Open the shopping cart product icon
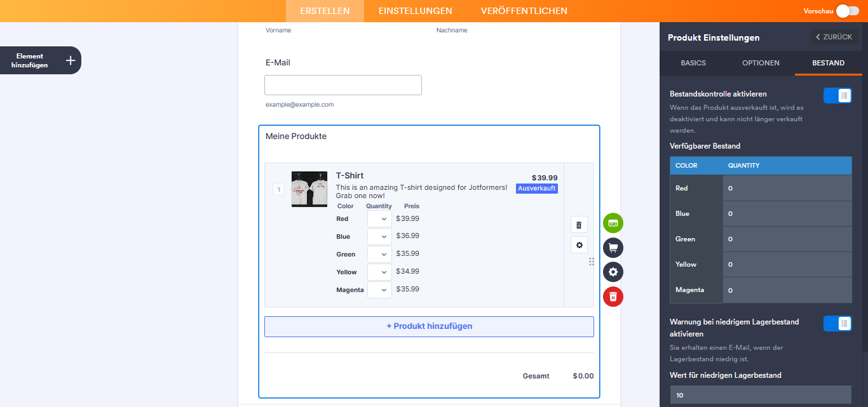 pyautogui.click(x=613, y=248)
